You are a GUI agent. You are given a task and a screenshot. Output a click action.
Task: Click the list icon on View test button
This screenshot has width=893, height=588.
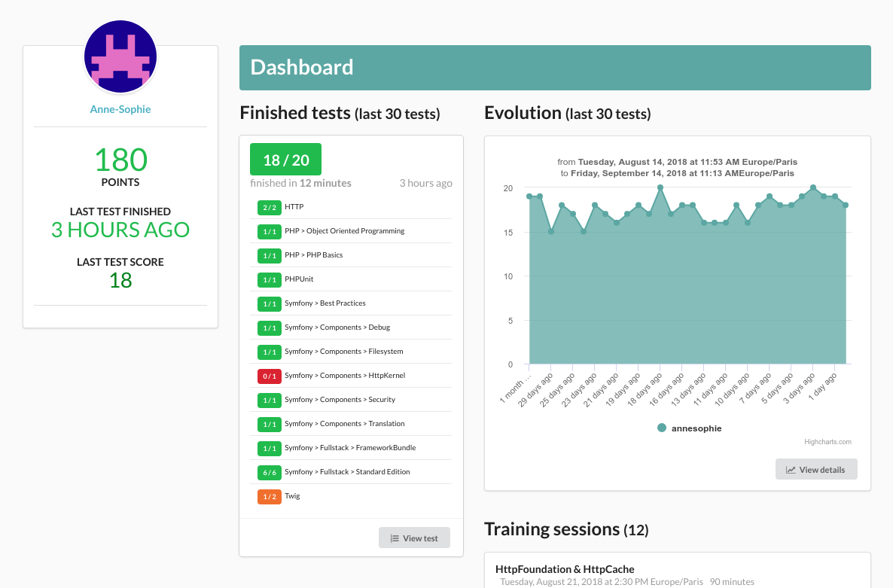click(393, 538)
